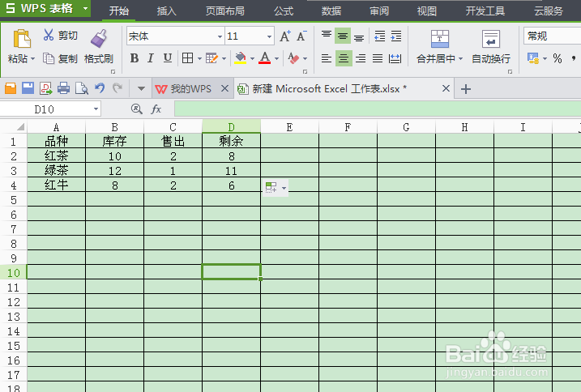Click the fx insert function icon

point(156,109)
